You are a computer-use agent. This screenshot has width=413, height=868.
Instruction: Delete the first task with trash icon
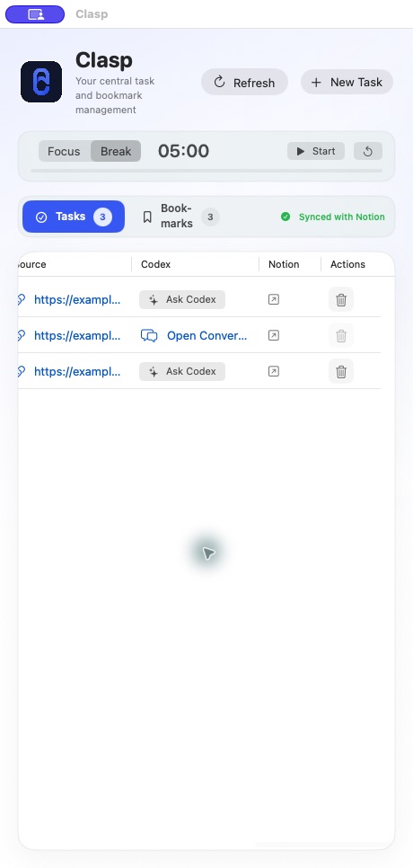coord(341,299)
